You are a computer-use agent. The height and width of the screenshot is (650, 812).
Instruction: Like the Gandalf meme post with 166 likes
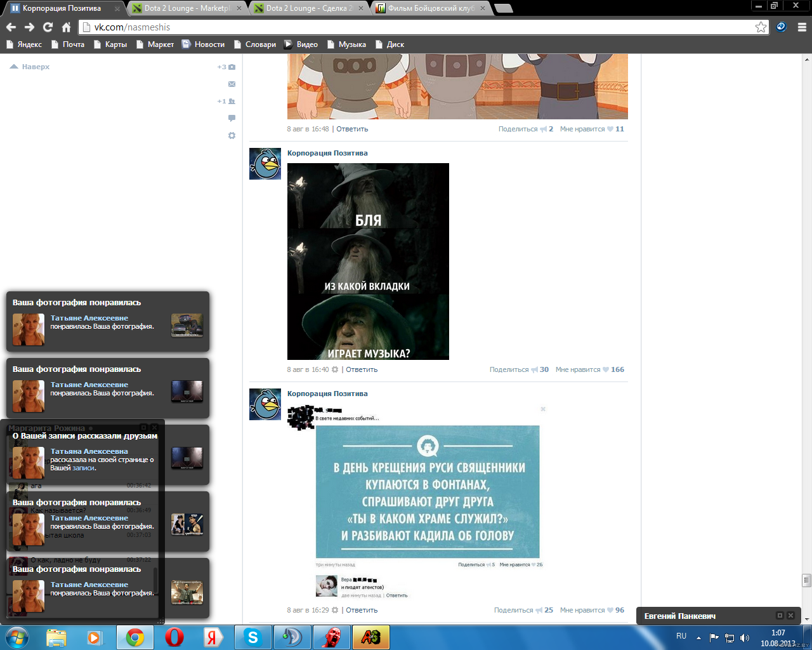pos(590,369)
